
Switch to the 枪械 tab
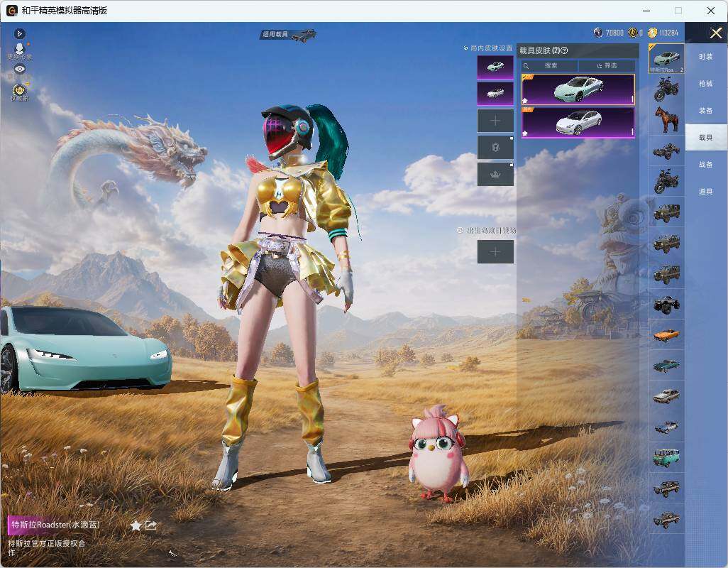[x=706, y=84]
